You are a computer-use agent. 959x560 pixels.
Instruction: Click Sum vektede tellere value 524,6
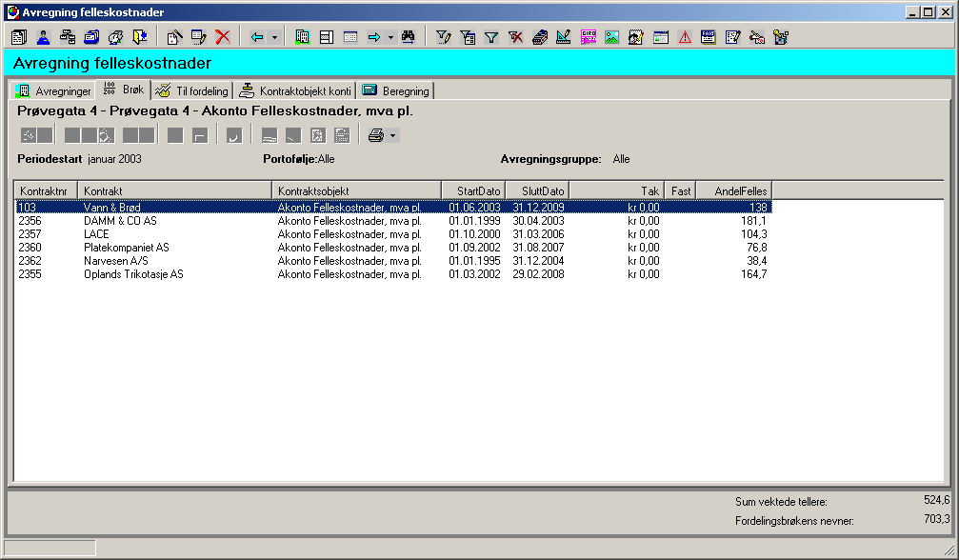936,500
